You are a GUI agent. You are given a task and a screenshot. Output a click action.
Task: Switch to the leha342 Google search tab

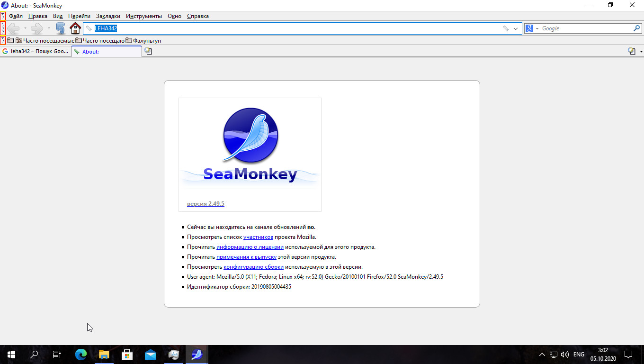(36, 51)
